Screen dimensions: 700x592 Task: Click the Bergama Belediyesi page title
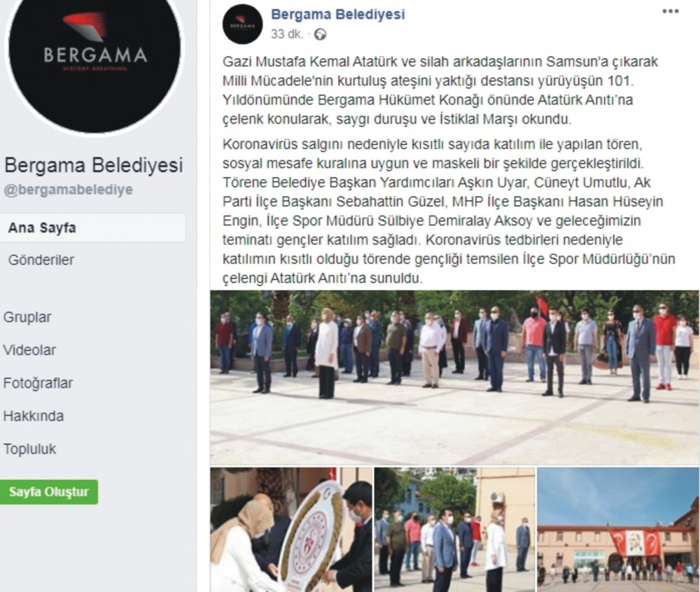[94, 165]
